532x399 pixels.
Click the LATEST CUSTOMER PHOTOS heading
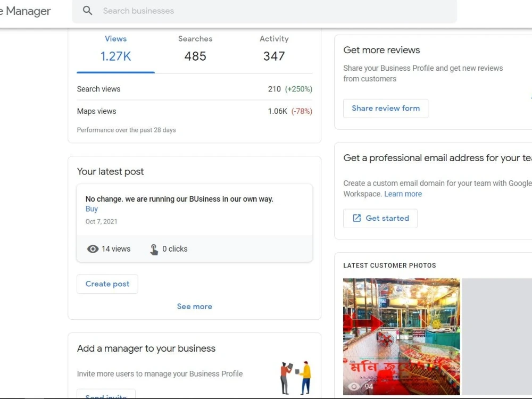point(389,265)
